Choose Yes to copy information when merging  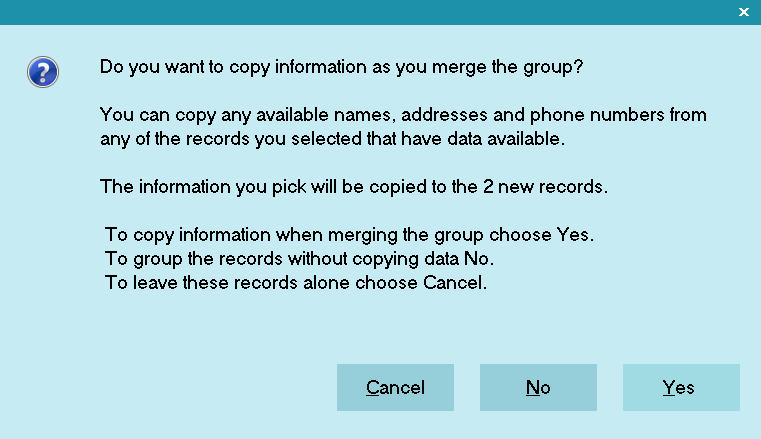[681, 388]
